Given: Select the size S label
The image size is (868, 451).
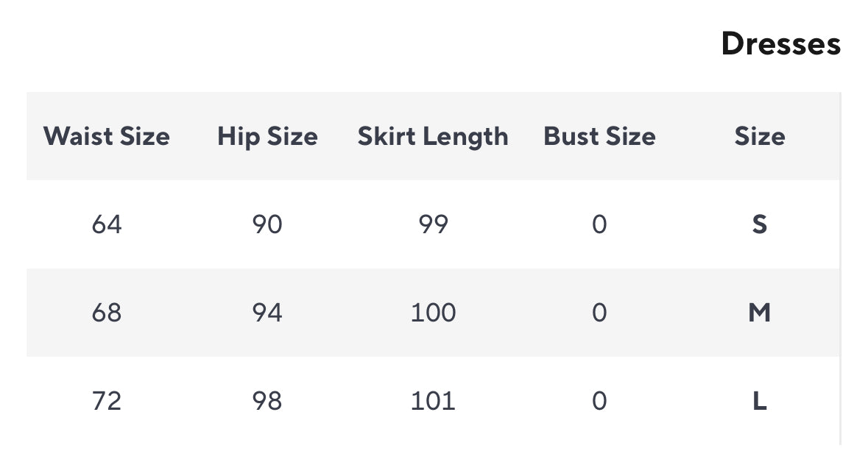Looking at the screenshot, I should coord(759,224).
